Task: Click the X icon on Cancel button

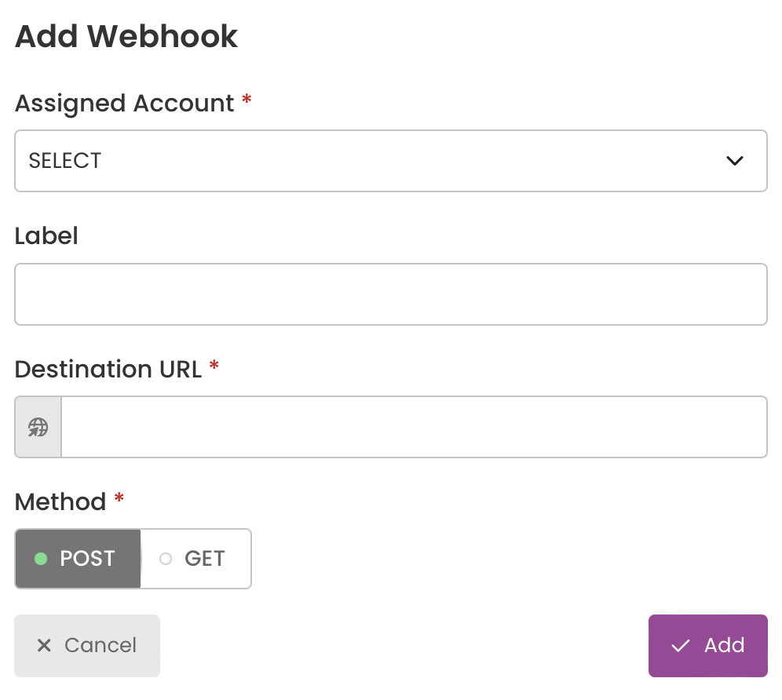Action: click(44, 645)
